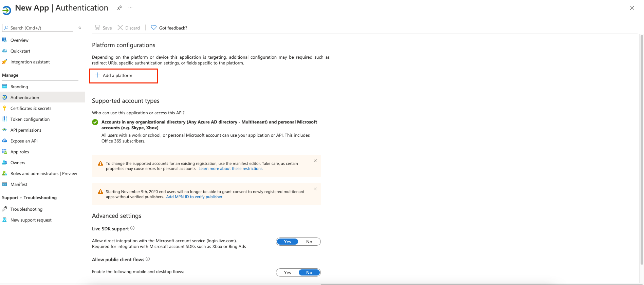Viewport: 644px width, 285px height.
Task: Click the Save disk icon
Action: [97, 28]
